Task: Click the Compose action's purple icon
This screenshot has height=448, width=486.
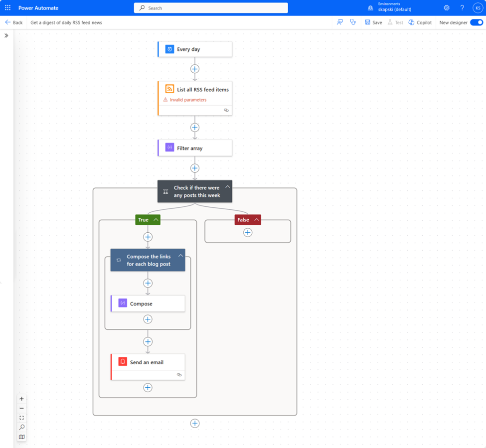Action: 123,303
